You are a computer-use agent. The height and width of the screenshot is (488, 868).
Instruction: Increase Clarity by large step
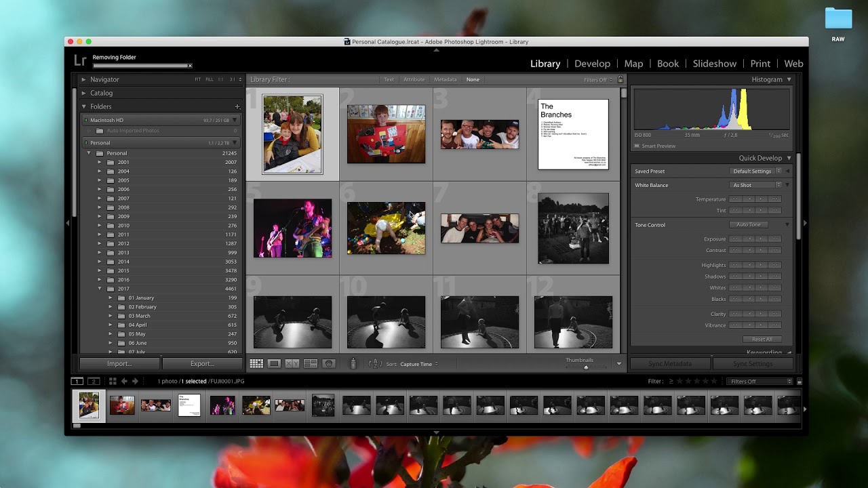774,314
